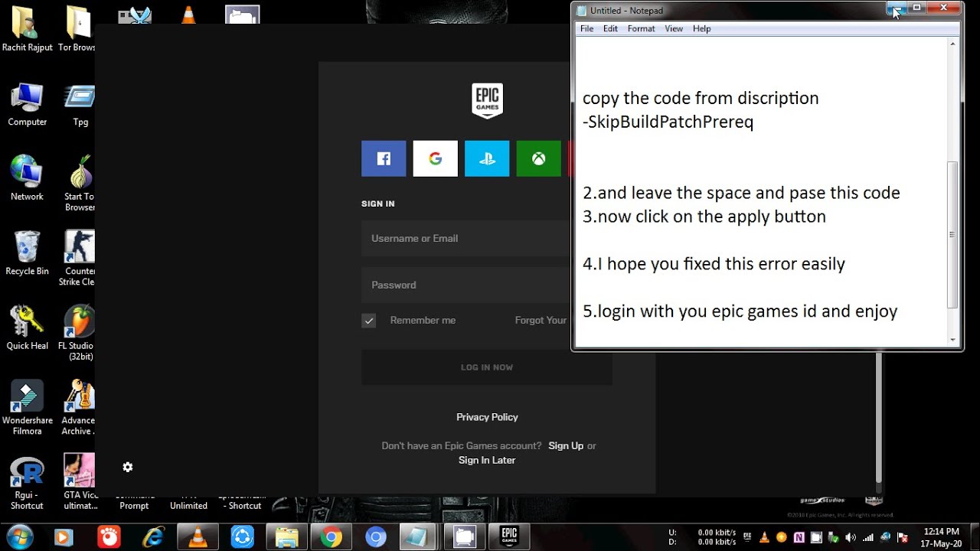Click Notepad scrollbar down arrow

952,340
